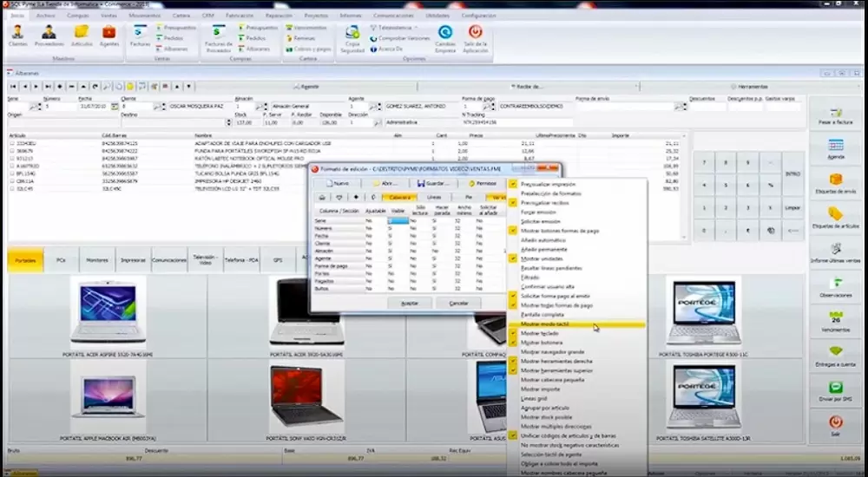Toggle Mostrar teclado option
The image size is (868, 477).
(x=540, y=334)
